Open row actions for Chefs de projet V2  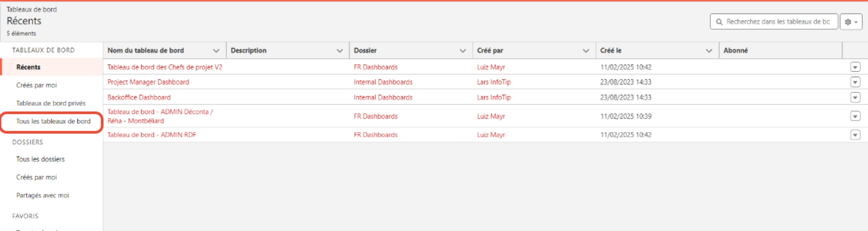pyautogui.click(x=855, y=67)
